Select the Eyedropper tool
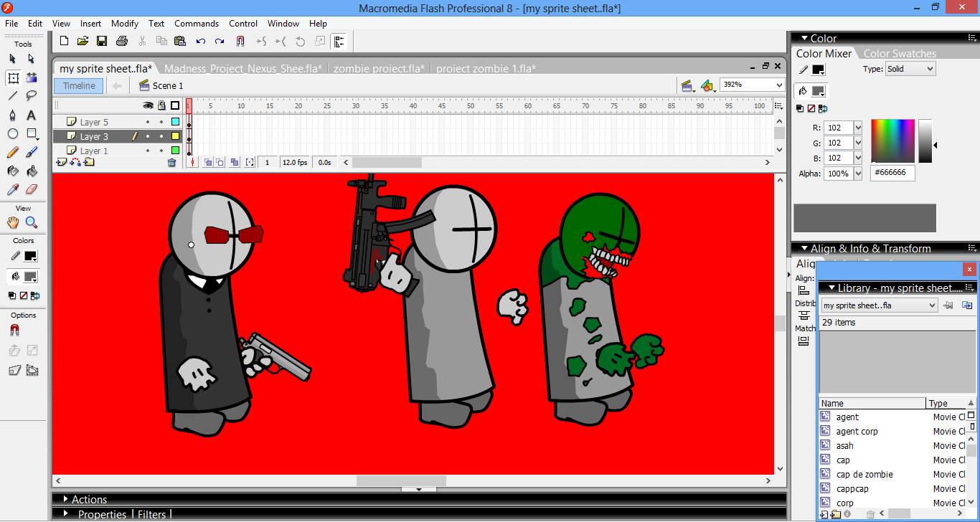 [13, 189]
